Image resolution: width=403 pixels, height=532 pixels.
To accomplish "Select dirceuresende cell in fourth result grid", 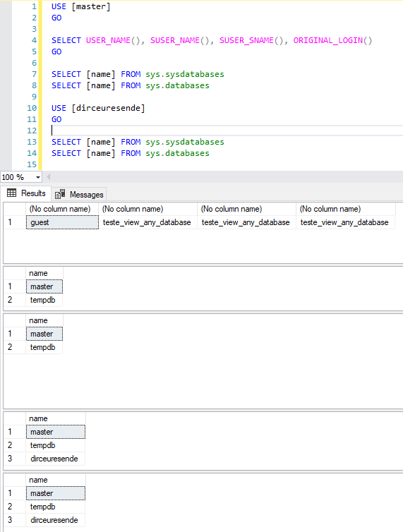I will (x=56, y=459).
